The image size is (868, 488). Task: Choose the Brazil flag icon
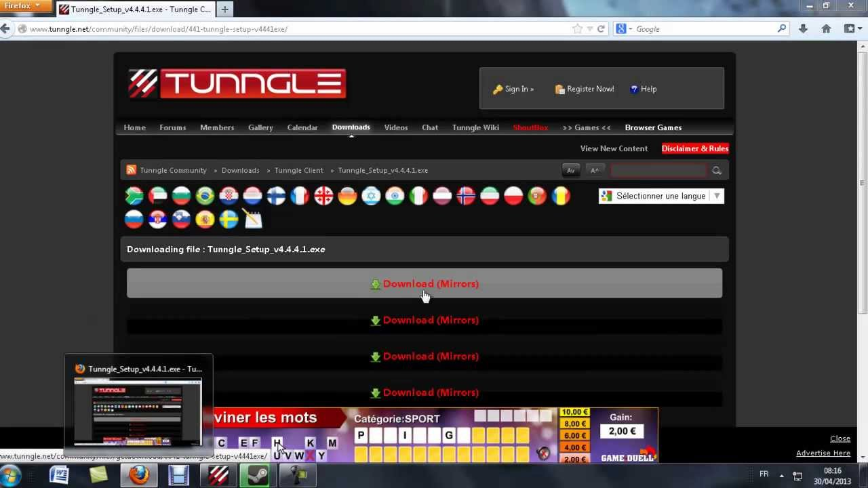pos(205,196)
